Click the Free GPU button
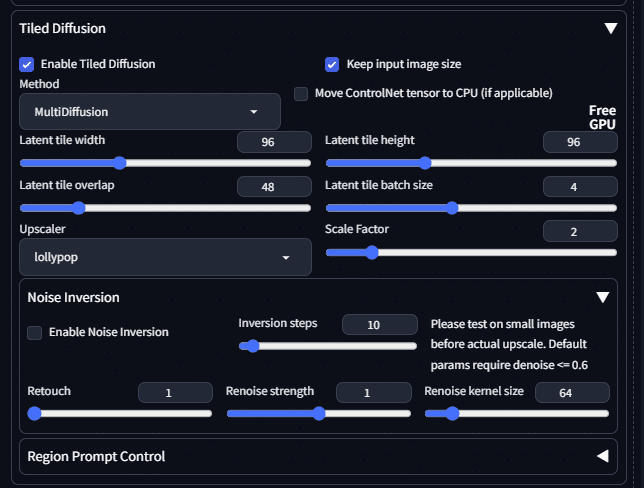 click(602, 117)
